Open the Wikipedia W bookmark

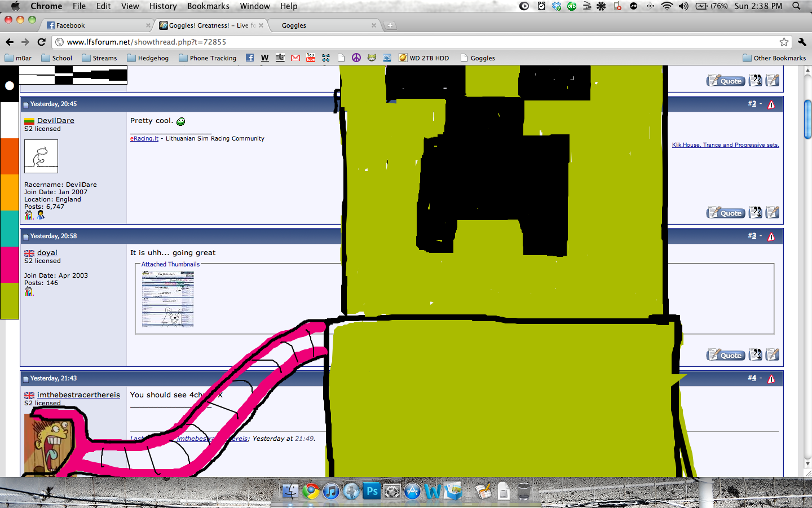[264, 58]
